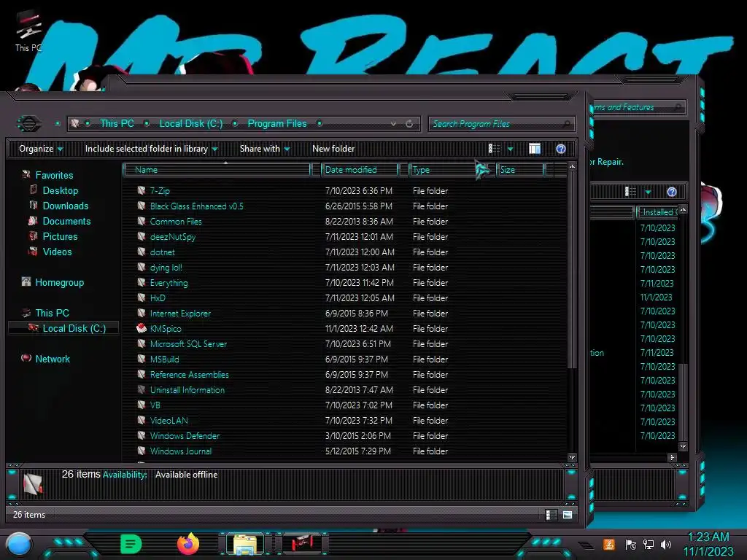Select the Uninstall Information folder icon
The height and width of the screenshot is (560, 747).
(142, 389)
